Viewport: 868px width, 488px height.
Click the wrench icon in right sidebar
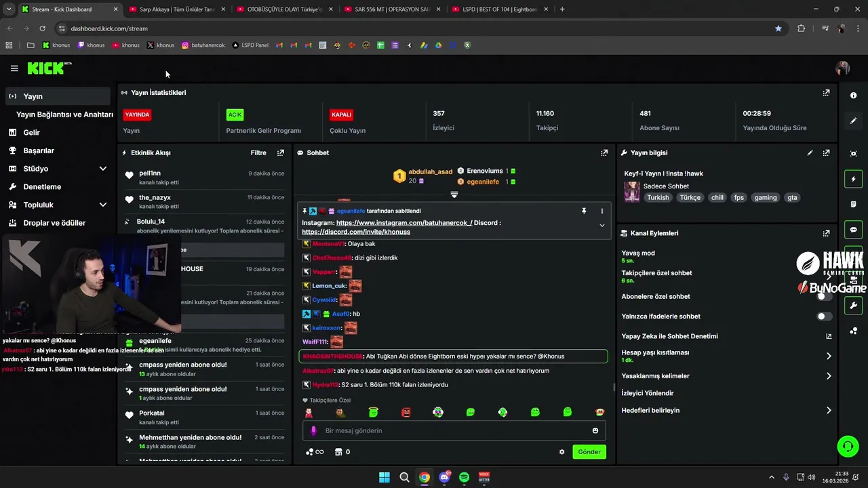click(x=853, y=305)
